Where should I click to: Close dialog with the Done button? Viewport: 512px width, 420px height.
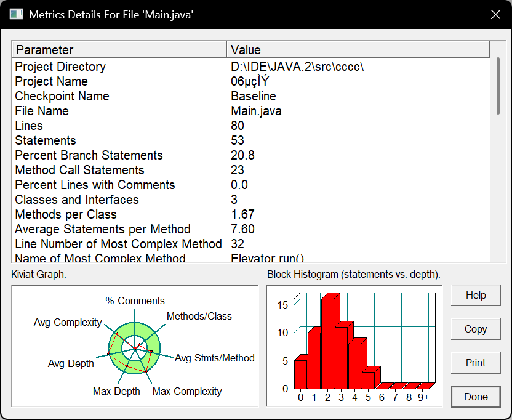pos(476,397)
